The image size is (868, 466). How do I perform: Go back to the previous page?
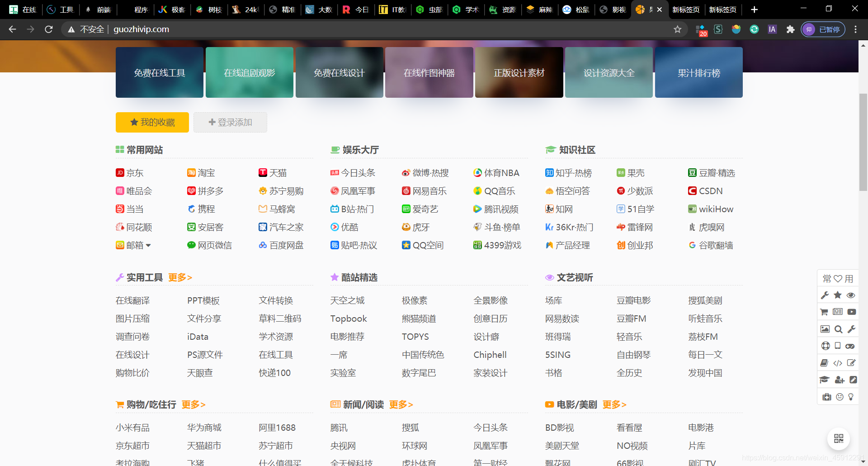point(12,29)
